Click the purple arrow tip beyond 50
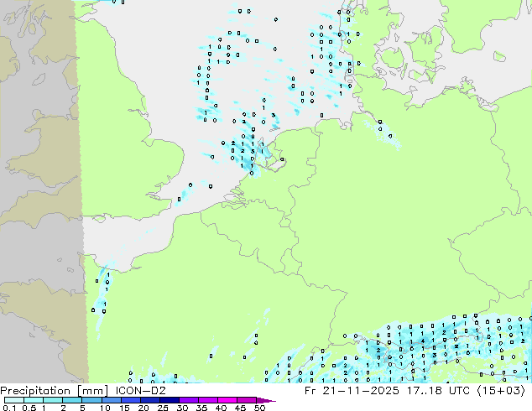 click(x=266, y=400)
